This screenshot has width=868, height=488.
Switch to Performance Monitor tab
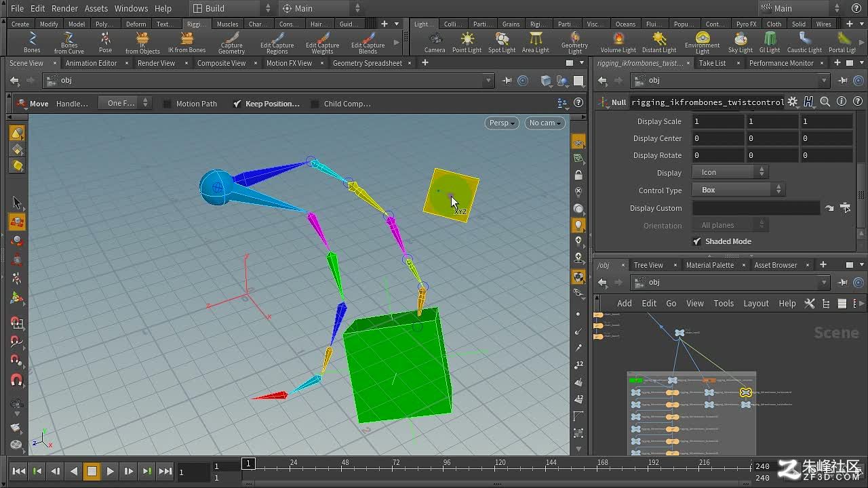781,63
